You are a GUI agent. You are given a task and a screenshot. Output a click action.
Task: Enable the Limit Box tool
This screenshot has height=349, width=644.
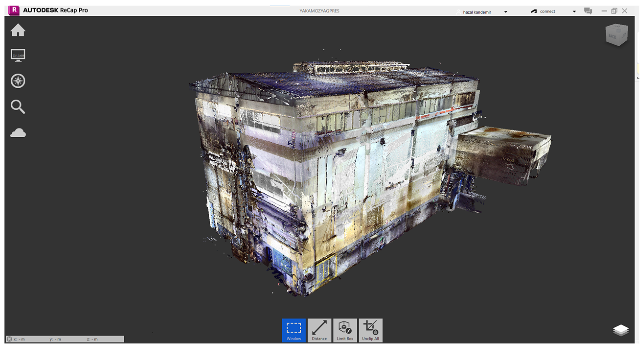[345, 330]
